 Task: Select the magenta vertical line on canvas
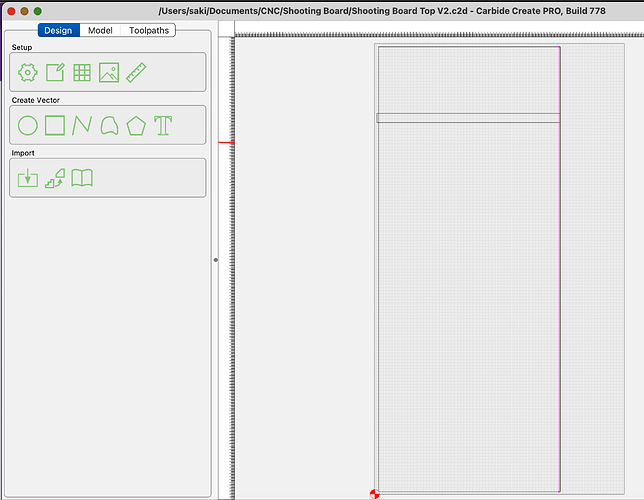click(559, 269)
